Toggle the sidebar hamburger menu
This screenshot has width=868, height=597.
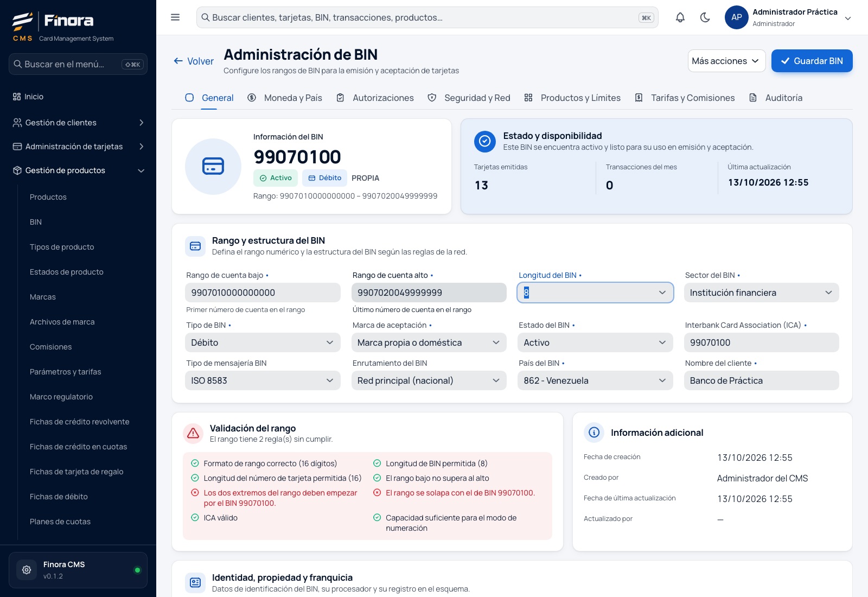(x=175, y=17)
